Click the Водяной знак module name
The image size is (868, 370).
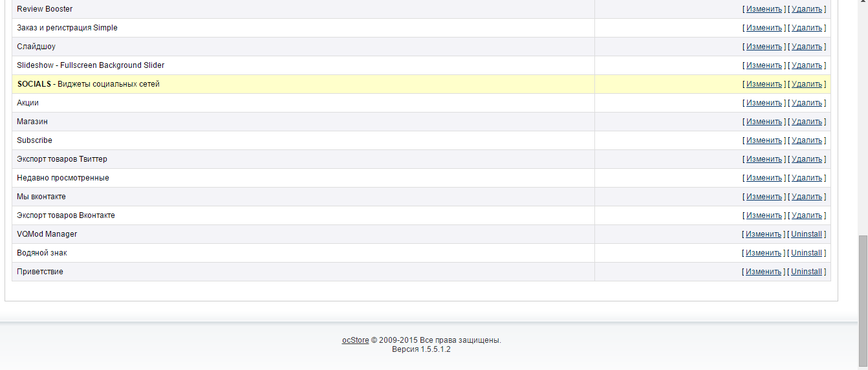[42, 253]
